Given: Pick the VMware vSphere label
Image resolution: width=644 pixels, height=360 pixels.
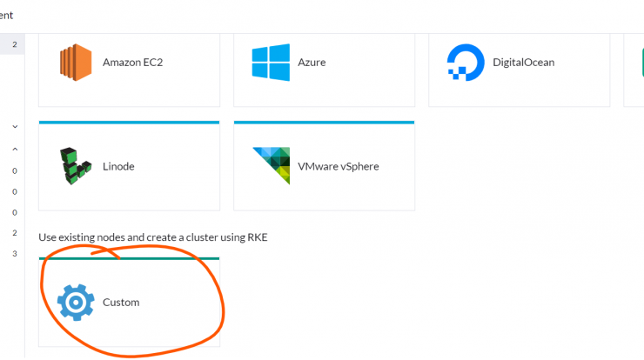Looking at the screenshot, I should [339, 166].
